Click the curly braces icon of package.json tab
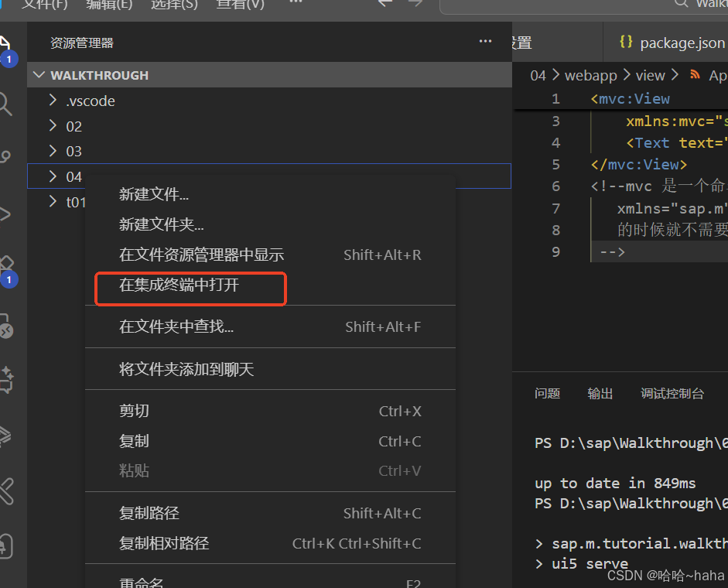This screenshot has height=588, width=728. [626, 43]
